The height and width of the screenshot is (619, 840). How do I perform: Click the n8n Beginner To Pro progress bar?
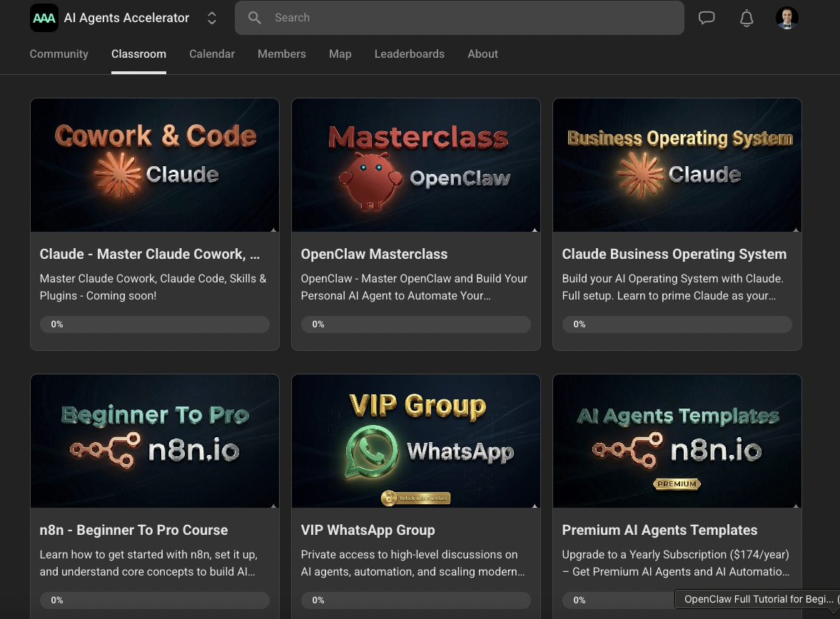tap(155, 600)
